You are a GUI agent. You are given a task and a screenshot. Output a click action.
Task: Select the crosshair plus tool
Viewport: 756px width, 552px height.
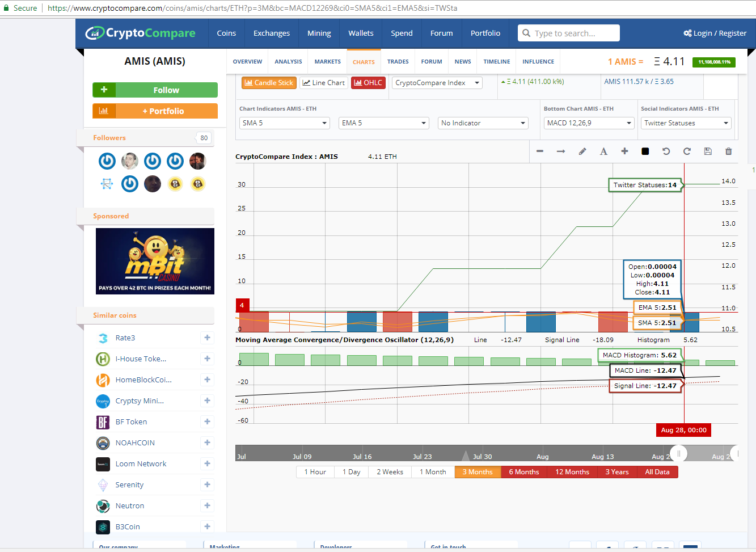coord(624,151)
